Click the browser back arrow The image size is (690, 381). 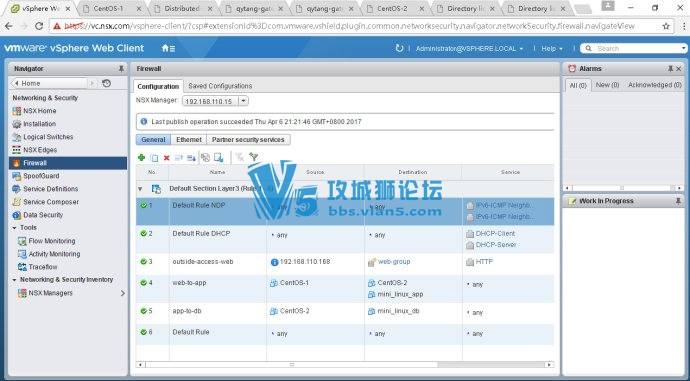(9, 26)
